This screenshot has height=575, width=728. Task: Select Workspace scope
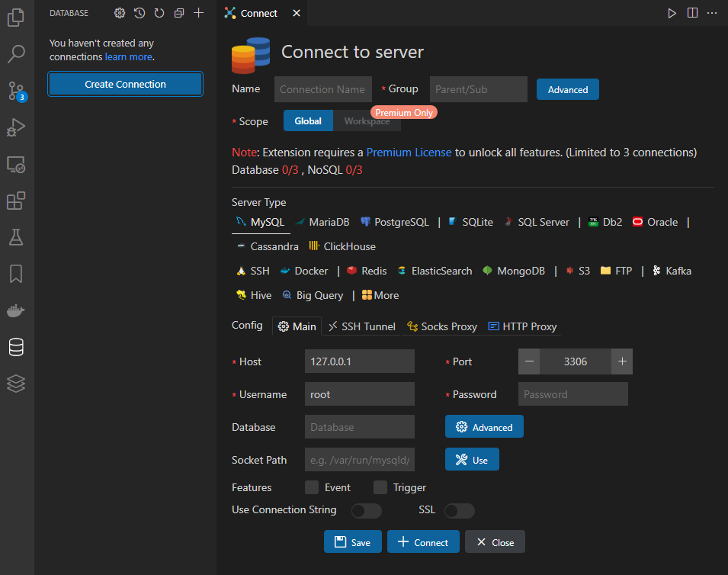pyautogui.click(x=367, y=120)
